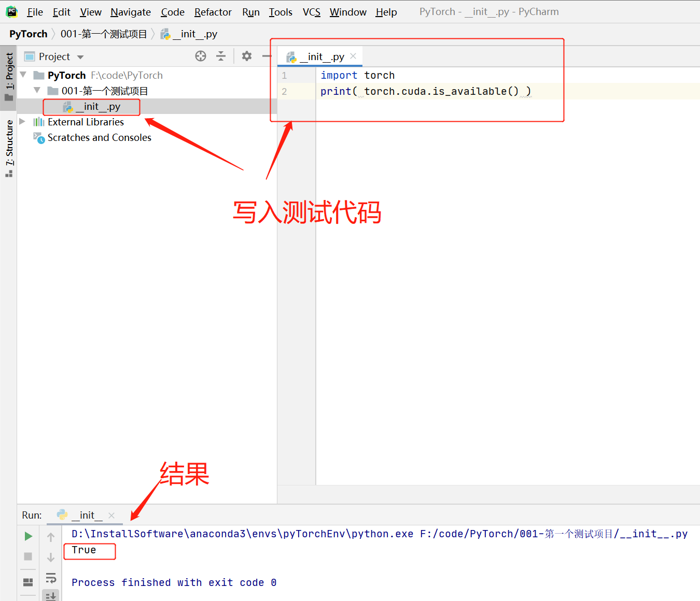This screenshot has width=700, height=601.
Task: Click line number 1 in the gutter
Action: coord(284,76)
